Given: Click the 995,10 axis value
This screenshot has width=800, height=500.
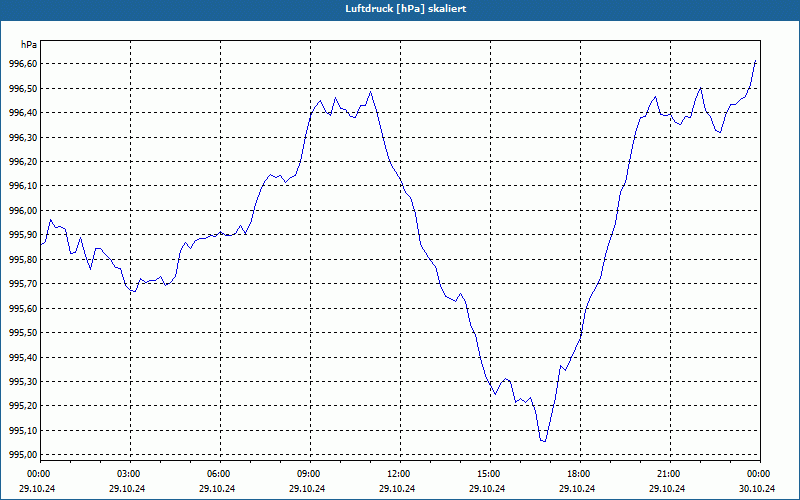Looking at the screenshot, I should 23,430.
